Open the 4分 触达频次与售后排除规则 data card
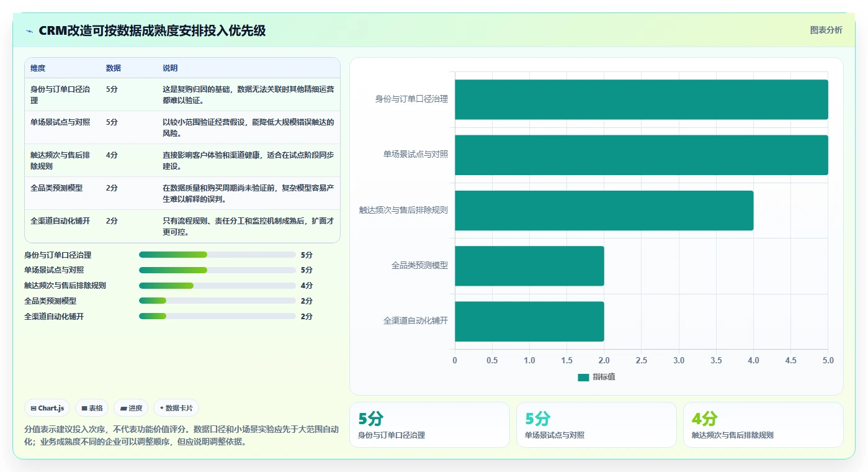The image size is (868, 472). coord(763,425)
